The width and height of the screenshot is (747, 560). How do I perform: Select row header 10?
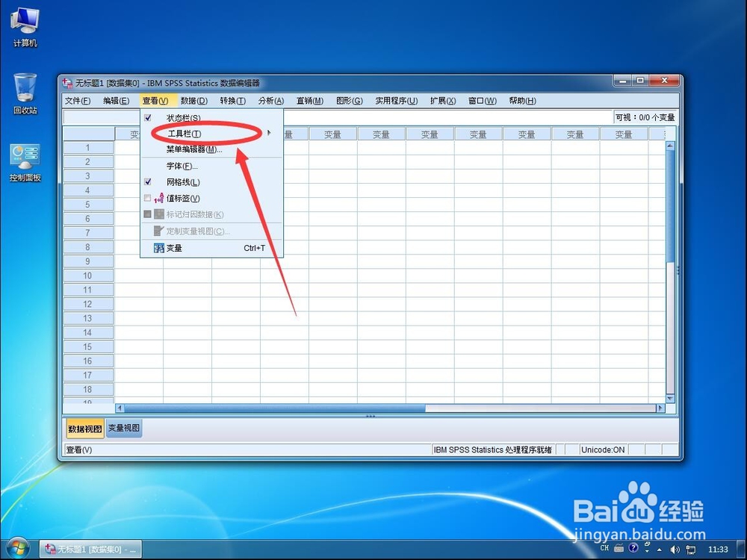click(88, 276)
